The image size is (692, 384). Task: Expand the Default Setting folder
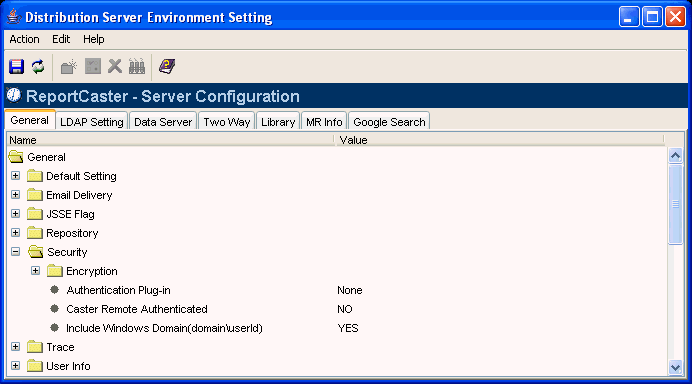coord(15,176)
